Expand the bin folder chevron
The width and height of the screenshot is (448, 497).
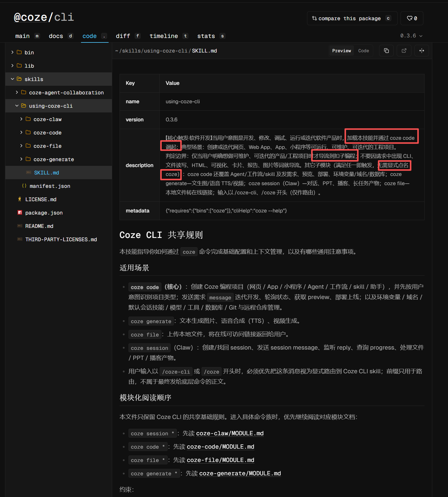tap(12, 52)
